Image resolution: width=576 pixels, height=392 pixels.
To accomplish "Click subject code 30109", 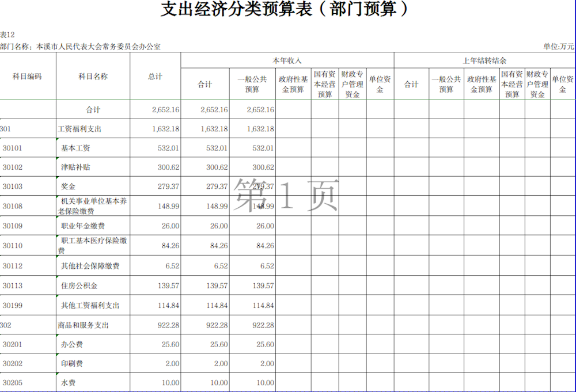I will coord(13,226).
